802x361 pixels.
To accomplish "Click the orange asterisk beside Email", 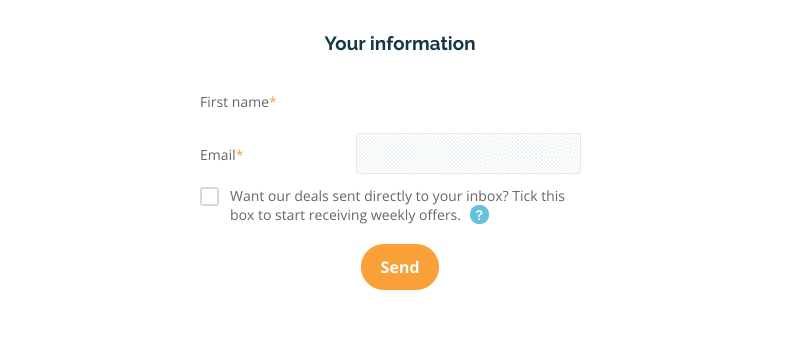I will (x=239, y=153).
